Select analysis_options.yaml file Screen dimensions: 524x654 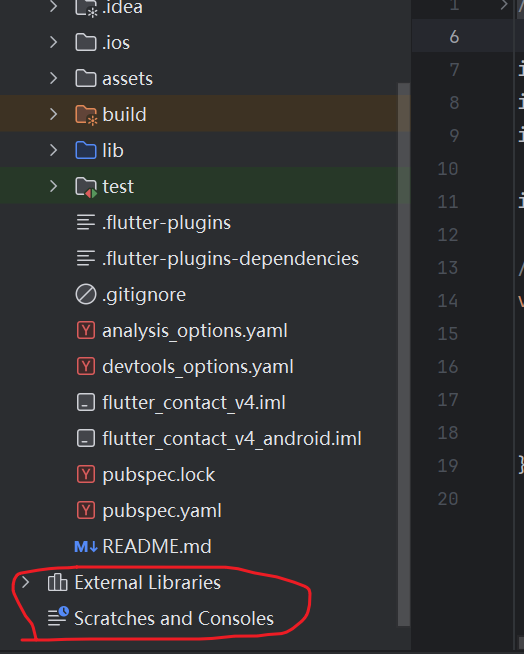(x=195, y=331)
